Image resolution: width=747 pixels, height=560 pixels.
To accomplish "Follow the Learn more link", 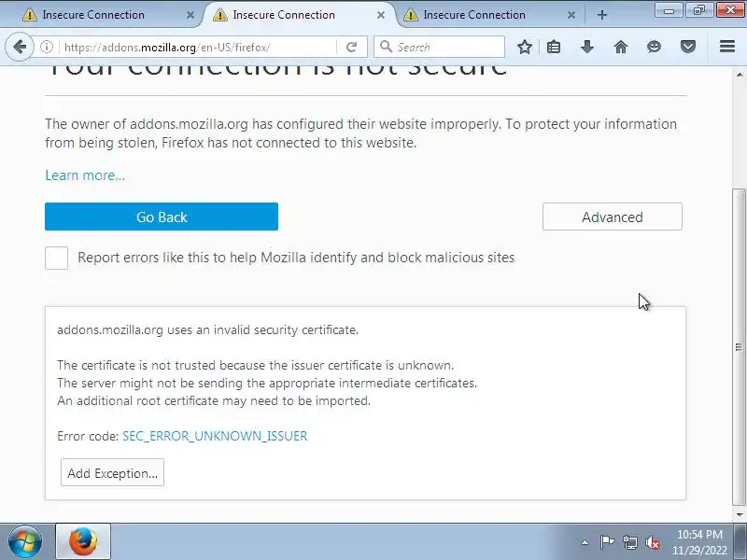I will point(85,175).
